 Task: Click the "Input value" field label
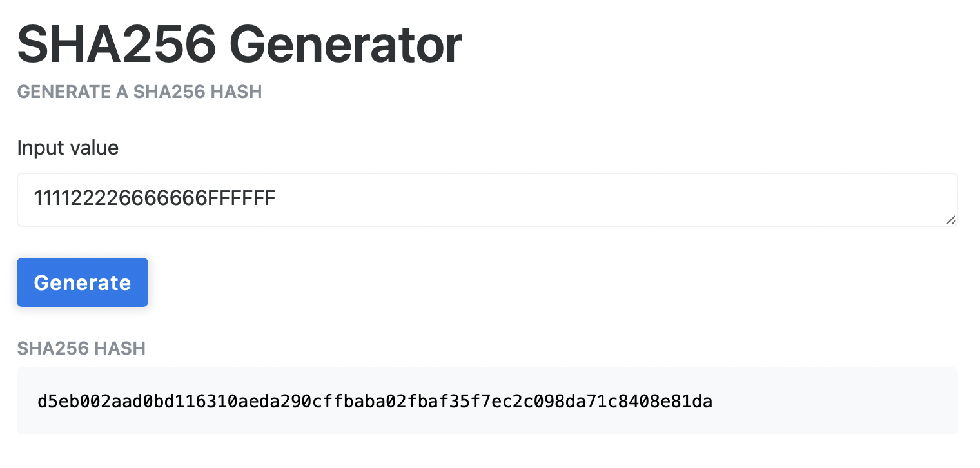(68, 148)
